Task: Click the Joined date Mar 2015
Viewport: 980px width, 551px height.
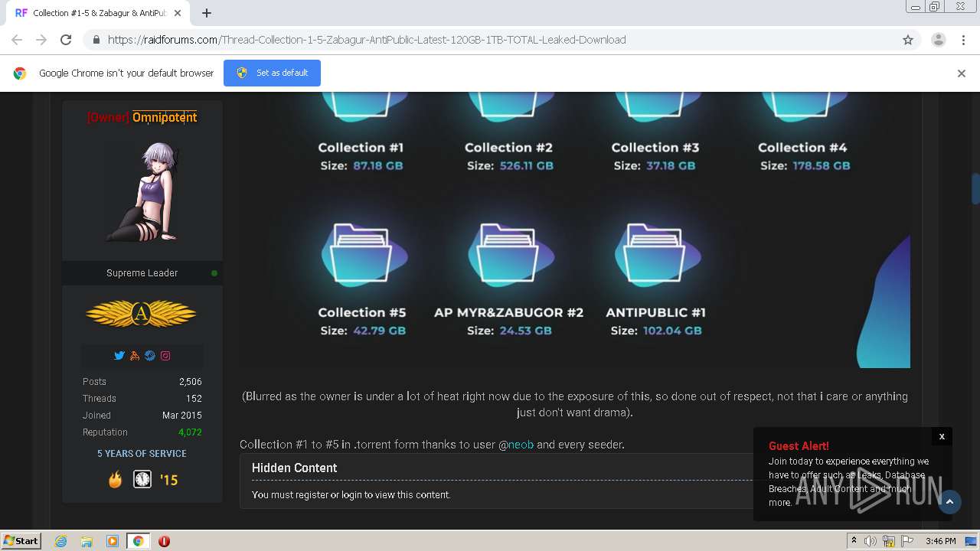Action: pos(182,416)
